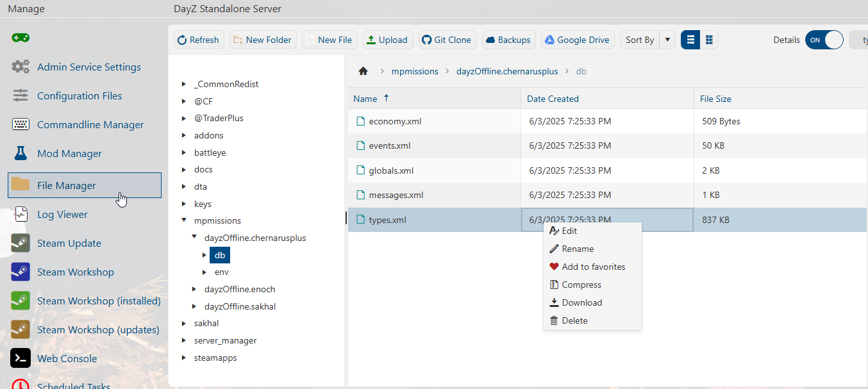Switch to grid view layout
The width and height of the screenshot is (868, 389).
point(709,40)
